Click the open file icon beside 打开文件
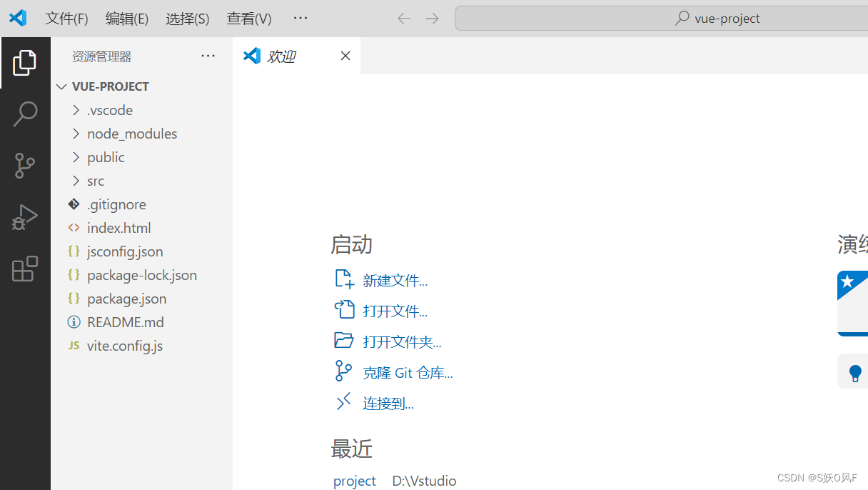 coord(344,310)
